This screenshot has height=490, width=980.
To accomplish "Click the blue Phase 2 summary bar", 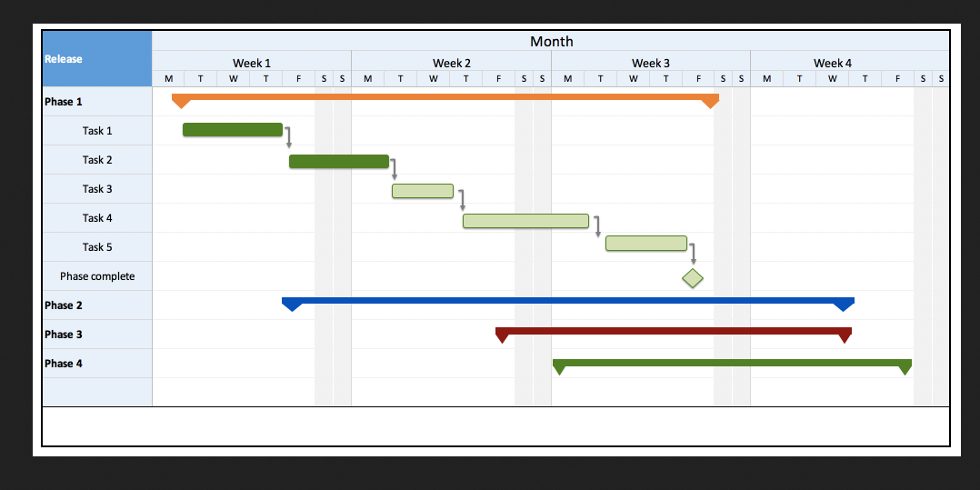I will pos(568,304).
